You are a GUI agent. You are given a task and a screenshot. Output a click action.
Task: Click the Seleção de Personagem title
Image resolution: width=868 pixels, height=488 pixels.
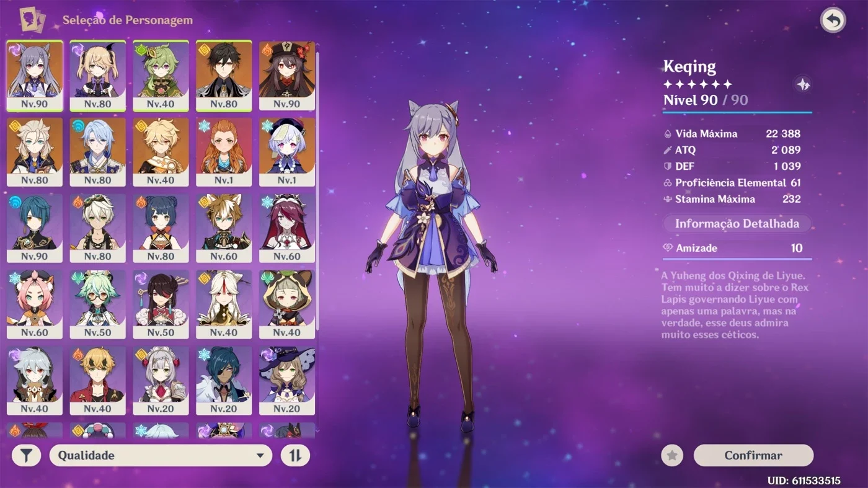(128, 20)
